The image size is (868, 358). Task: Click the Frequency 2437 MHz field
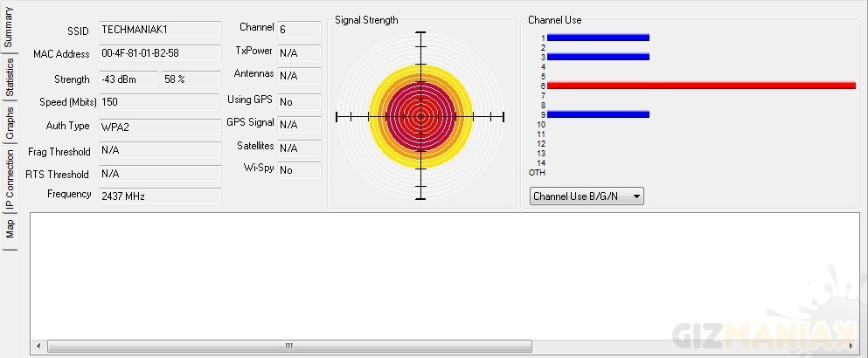tap(159, 196)
